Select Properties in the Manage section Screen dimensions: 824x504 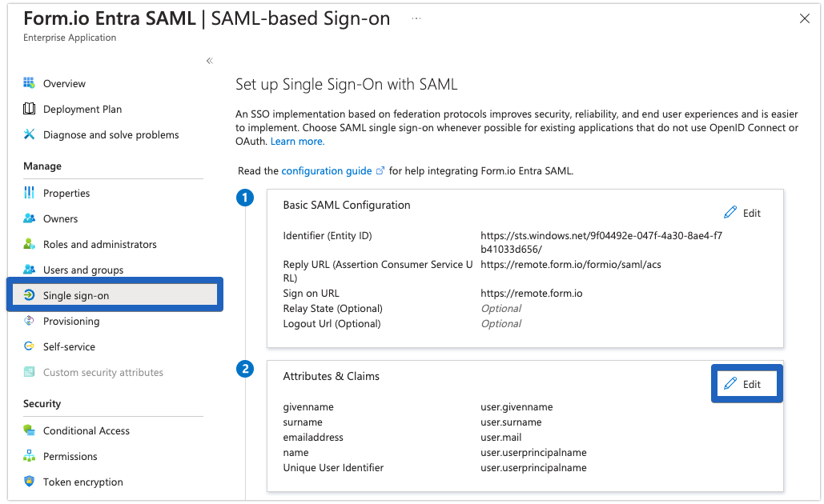66,194
